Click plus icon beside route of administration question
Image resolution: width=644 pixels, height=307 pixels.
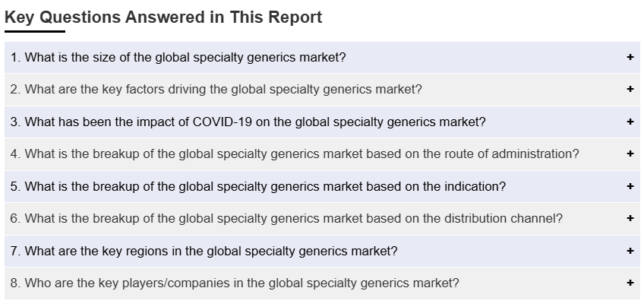coord(630,154)
